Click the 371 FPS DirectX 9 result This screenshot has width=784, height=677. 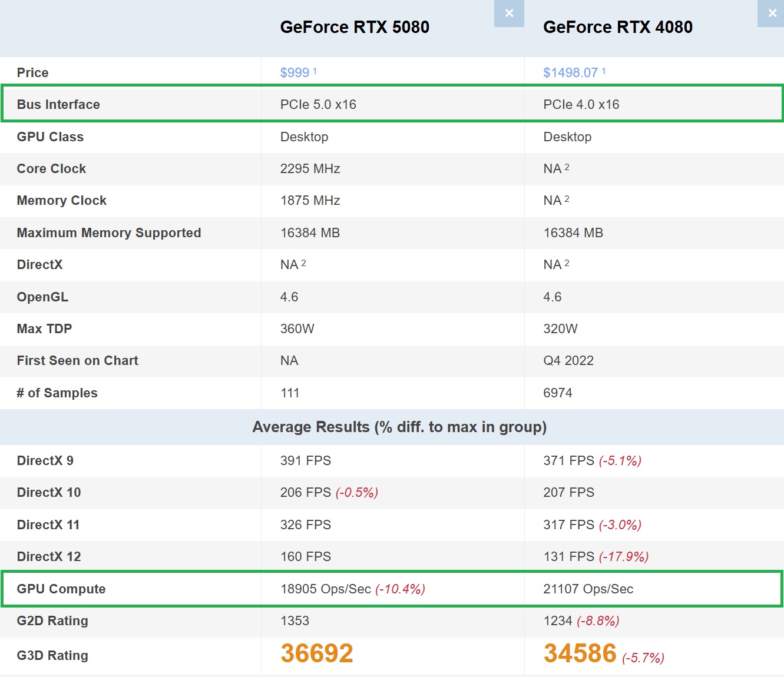(569, 460)
